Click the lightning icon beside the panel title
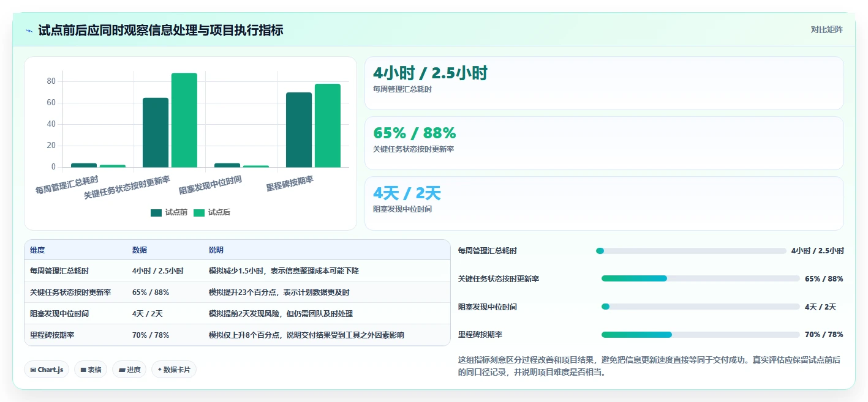The image size is (868, 402). coord(29,31)
